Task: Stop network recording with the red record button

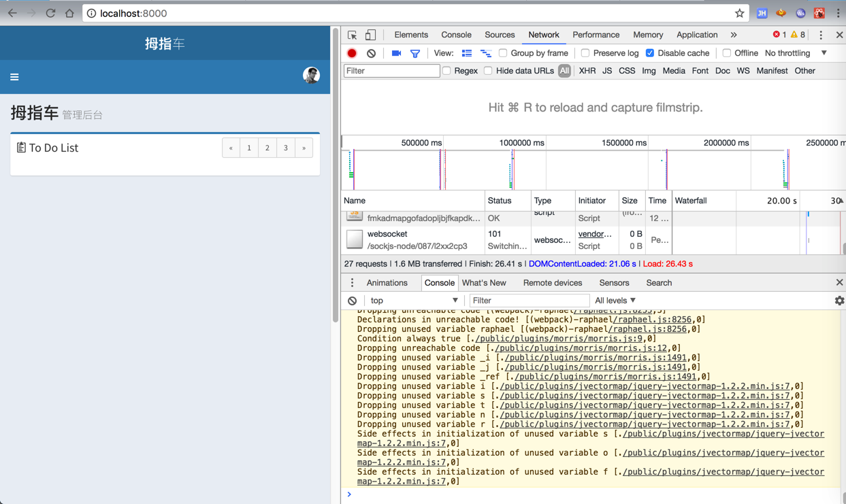Action: tap(352, 53)
